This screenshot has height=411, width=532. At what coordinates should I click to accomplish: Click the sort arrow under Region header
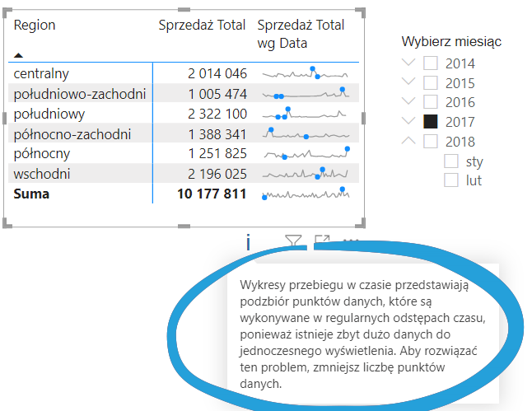18,55
